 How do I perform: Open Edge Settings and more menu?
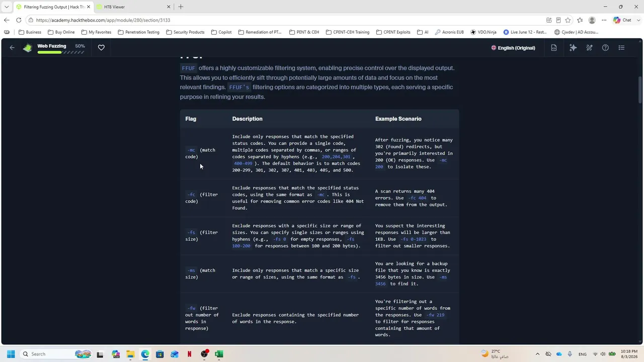[604, 20]
